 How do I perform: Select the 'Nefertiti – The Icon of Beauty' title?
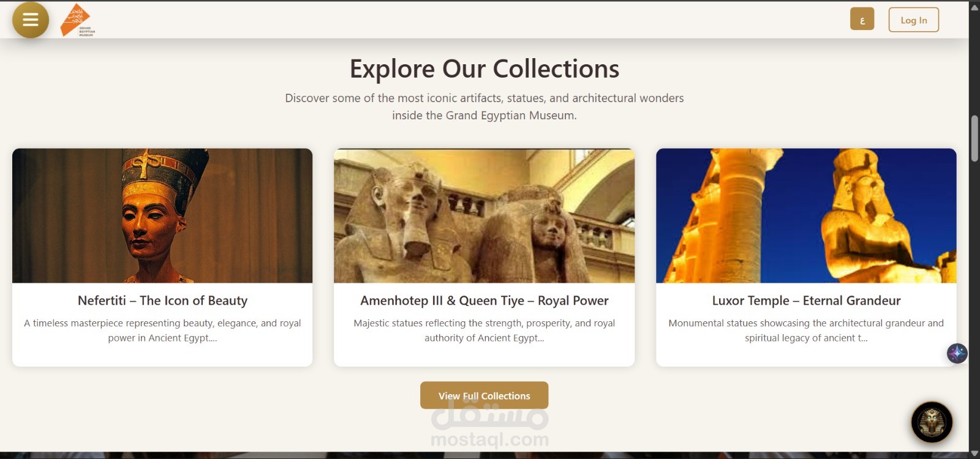(x=162, y=300)
